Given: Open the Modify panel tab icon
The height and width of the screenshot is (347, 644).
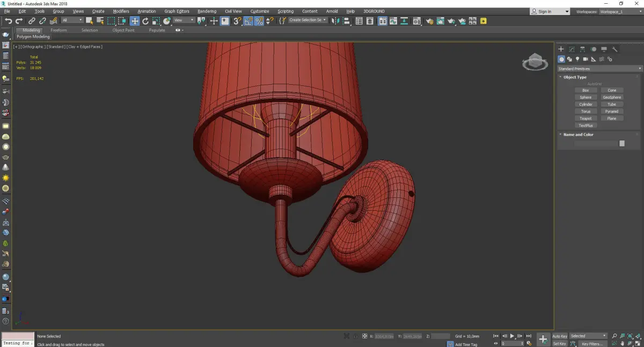Looking at the screenshot, I should tap(572, 49).
